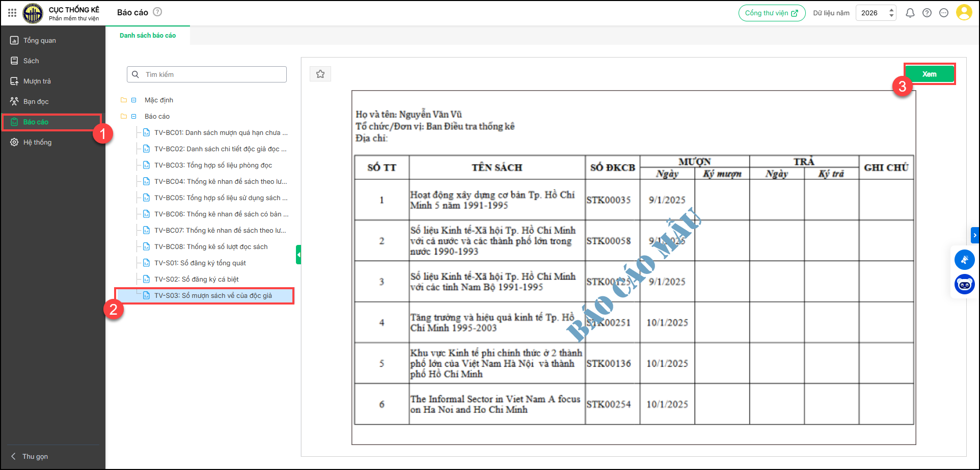Select report TV-BC08 Thống kê số lượt đọc sách
This screenshot has height=470, width=980.
[211, 247]
